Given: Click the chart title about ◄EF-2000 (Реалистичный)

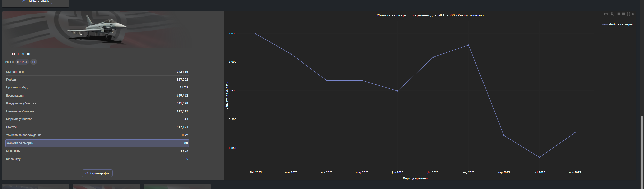Looking at the screenshot, I should (430, 15).
